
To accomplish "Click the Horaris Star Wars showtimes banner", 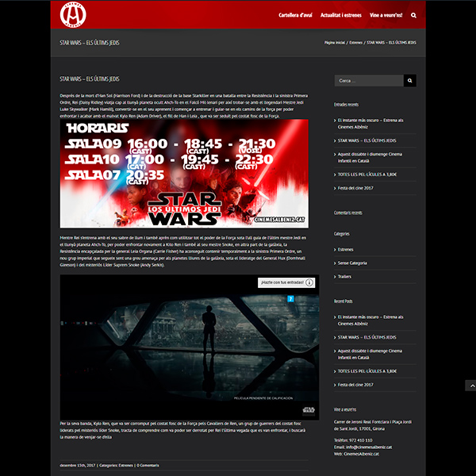I will 184,173.
